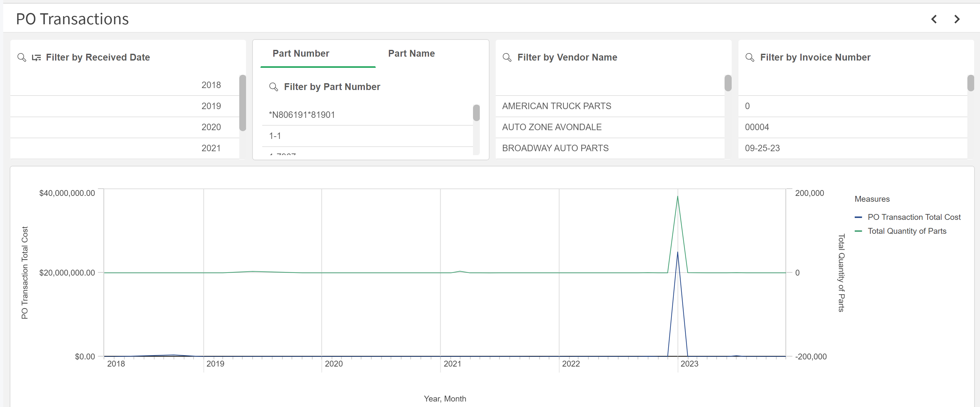The height and width of the screenshot is (407, 980).
Task: Select year 2019 in Received Date list
Action: [211, 106]
